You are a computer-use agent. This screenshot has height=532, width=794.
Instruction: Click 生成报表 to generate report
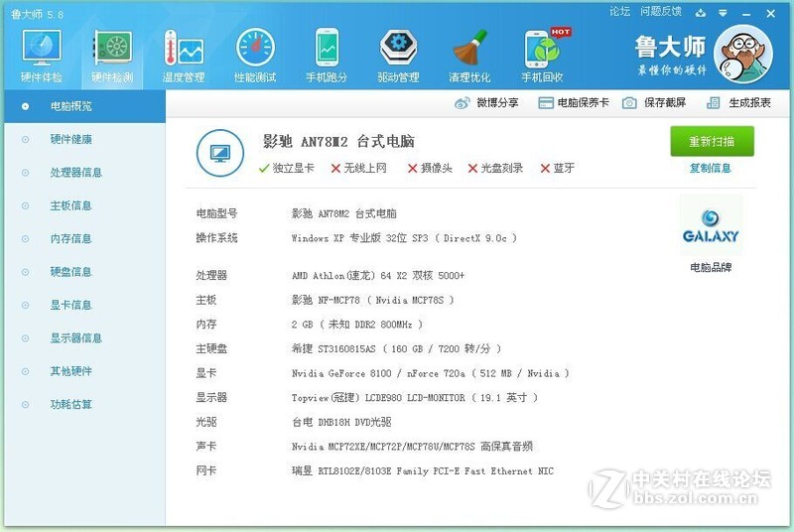pyautogui.click(x=738, y=103)
